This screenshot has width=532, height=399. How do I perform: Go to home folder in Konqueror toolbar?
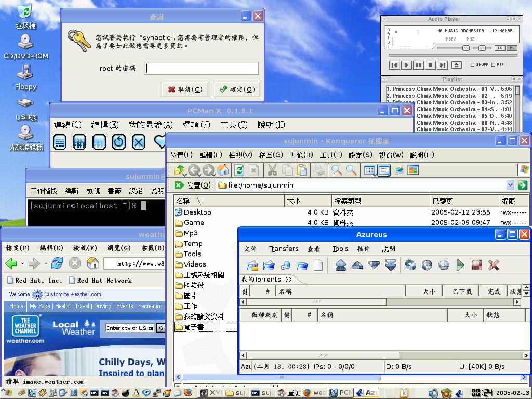[223, 170]
